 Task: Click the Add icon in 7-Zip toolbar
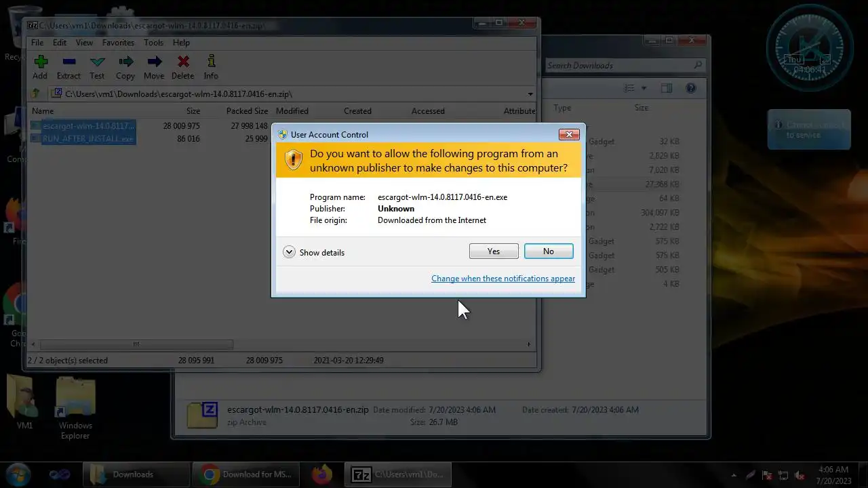40,62
